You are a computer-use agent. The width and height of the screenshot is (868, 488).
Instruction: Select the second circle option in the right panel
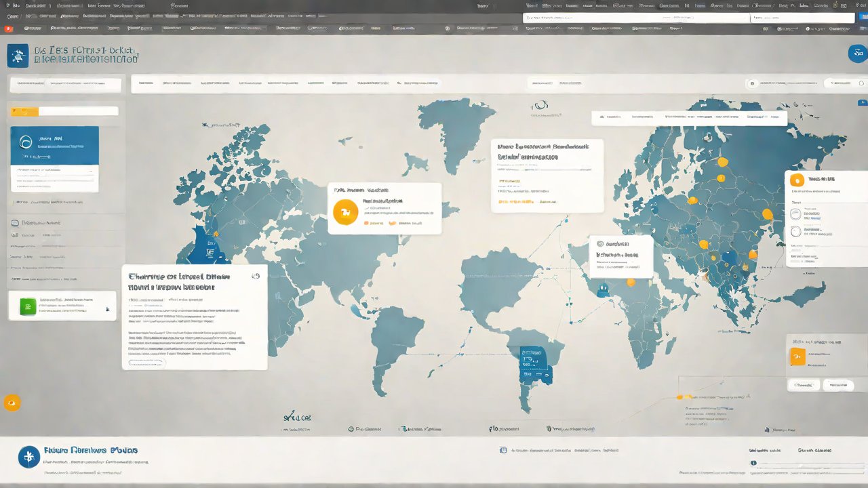point(796,232)
